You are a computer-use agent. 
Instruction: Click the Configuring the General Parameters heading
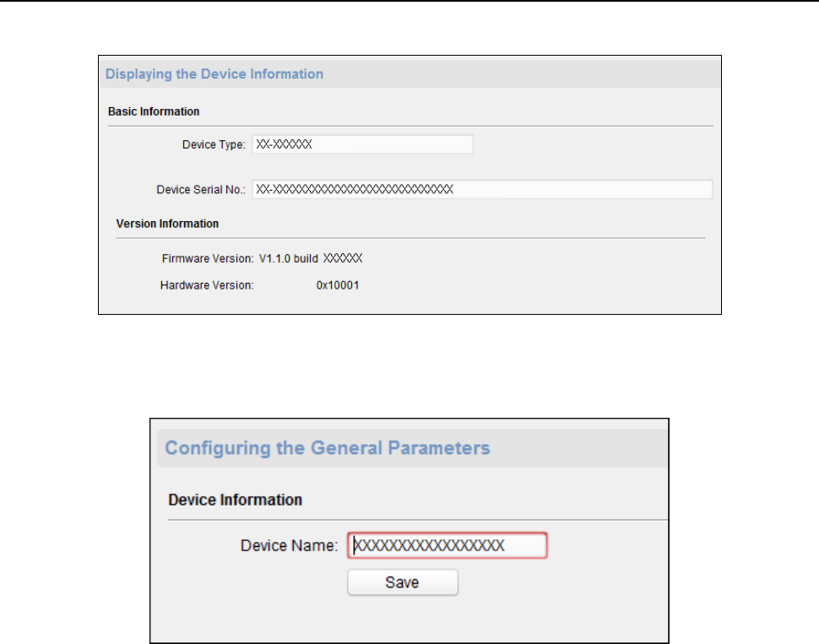point(328,447)
